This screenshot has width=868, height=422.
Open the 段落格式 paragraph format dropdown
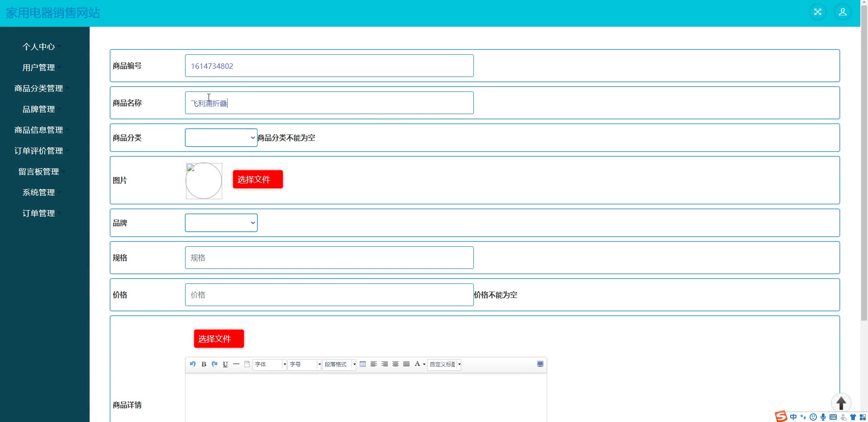click(339, 364)
